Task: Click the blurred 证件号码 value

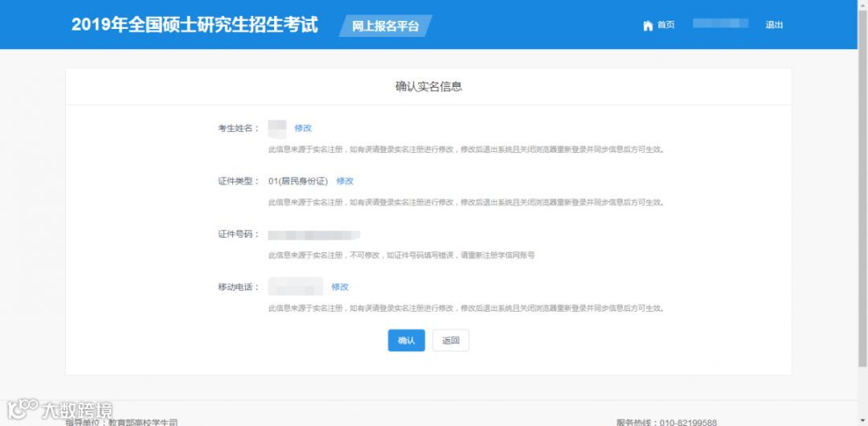Action: (x=314, y=235)
